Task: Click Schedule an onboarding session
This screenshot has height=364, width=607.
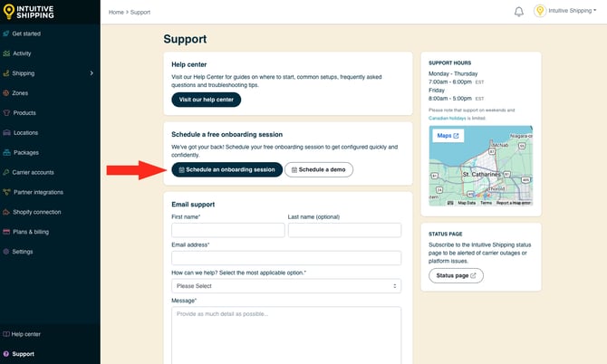Action: point(226,169)
